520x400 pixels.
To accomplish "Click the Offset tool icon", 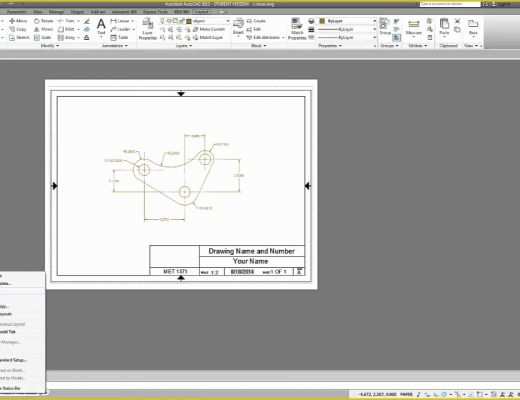I will click(87, 38).
